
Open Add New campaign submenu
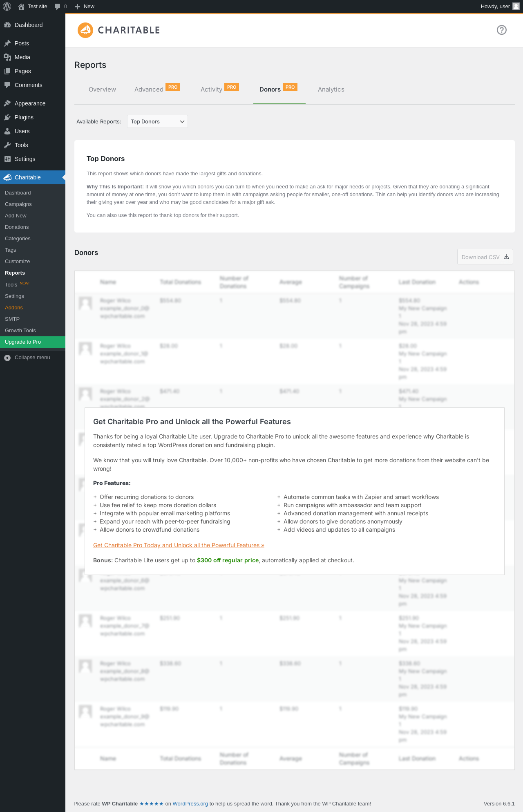point(33,216)
